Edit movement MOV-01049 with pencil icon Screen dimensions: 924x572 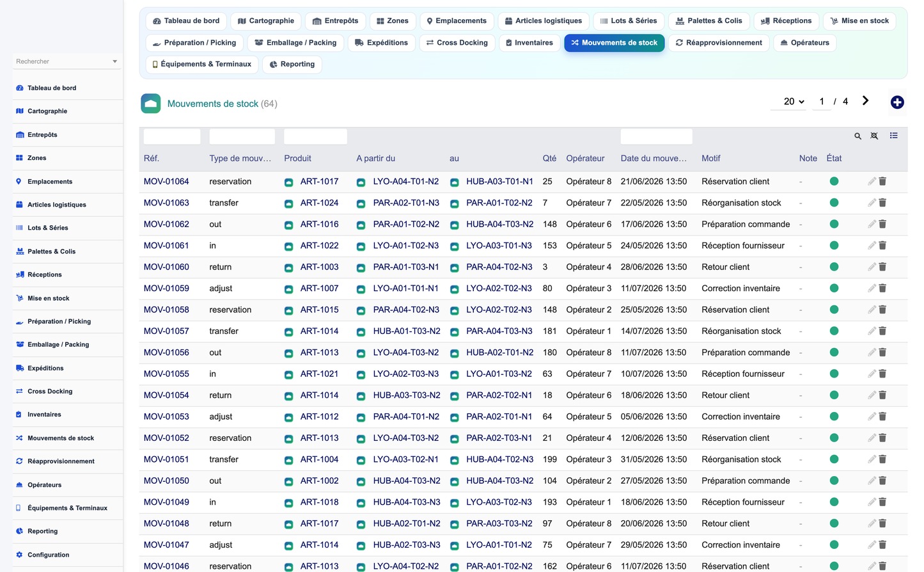click(872, 502)
